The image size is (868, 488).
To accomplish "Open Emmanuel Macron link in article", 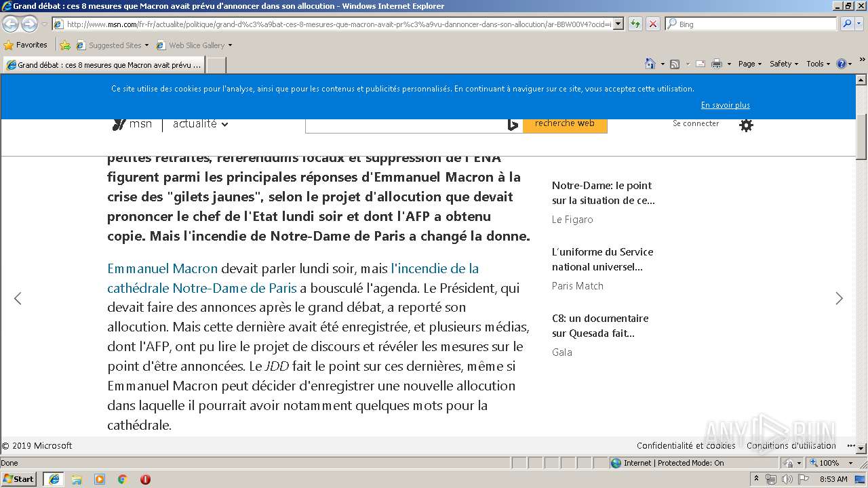I will pyautogui.click(x=163, y=268).
